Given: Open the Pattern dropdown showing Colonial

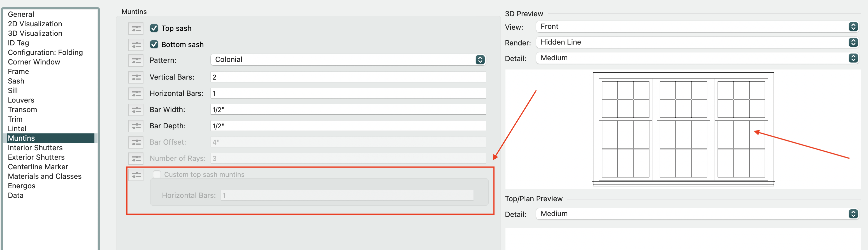Looking at the screenshot, I should tap(348, 60).
